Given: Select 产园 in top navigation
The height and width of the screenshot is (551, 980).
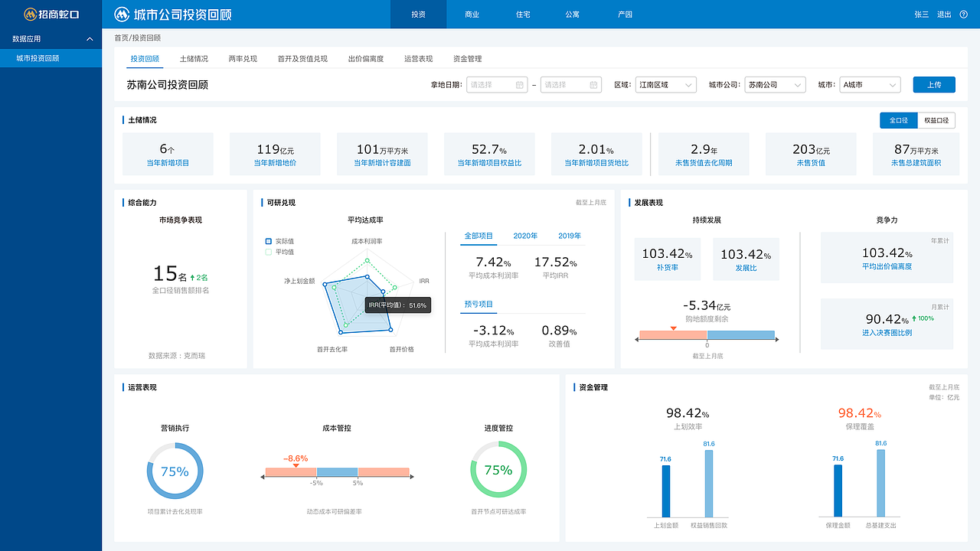Looking at the screenshot, I should pyautogui.click(x=625, y=15).
